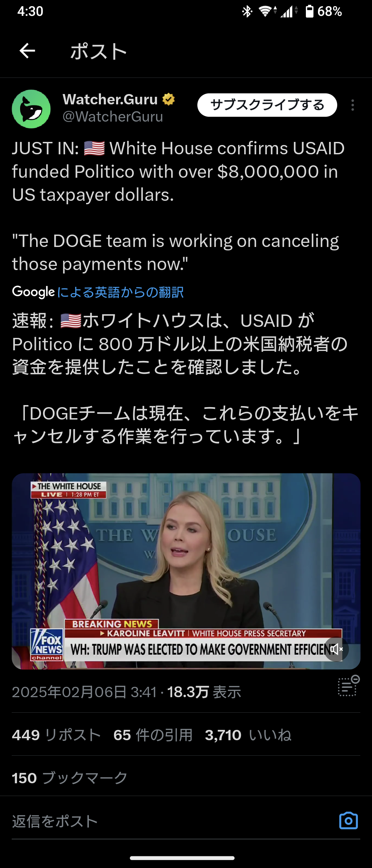
Task: Tap the Watcher.Guru display name
Action: 110,100
